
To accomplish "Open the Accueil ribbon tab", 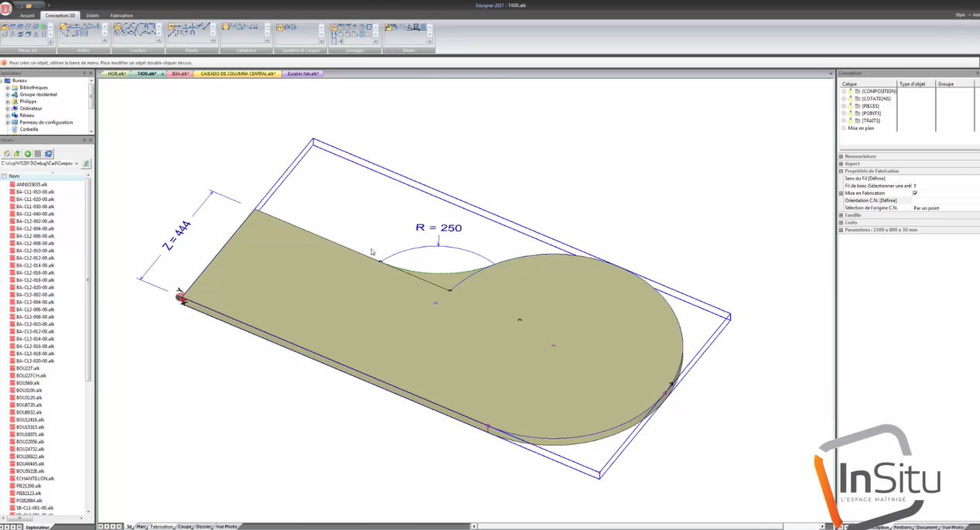I will click(x=27, y=15).
